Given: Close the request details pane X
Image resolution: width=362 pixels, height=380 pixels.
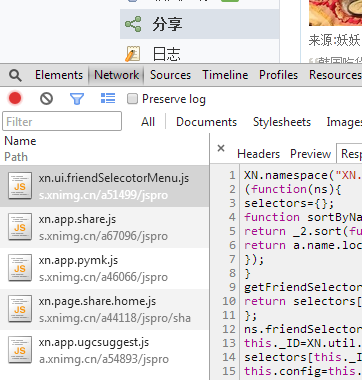Looking at the screenshot, I should (221, 148).
